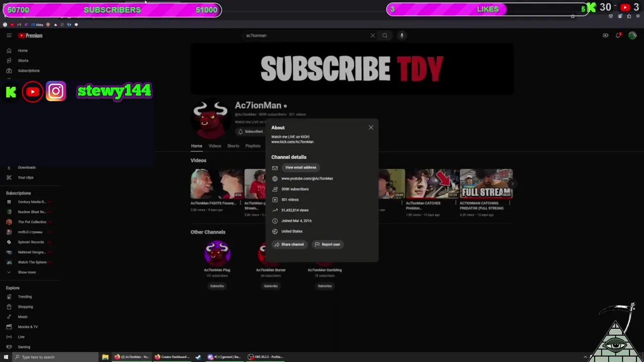
Task: Click the Joined Mar 4, 2016 text
Action: click(296, 221)
